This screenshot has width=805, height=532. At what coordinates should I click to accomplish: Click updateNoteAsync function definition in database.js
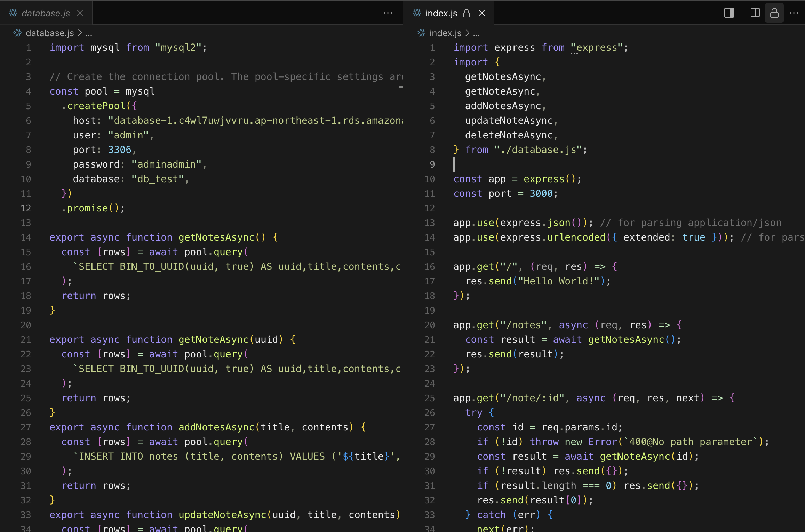click(x=222, y=515)
